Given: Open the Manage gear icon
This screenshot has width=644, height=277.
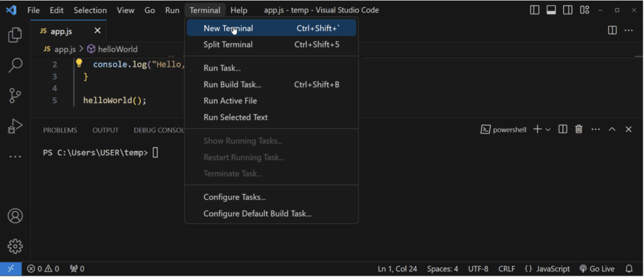Looking at the screenshot, I should tap(15, 246).
